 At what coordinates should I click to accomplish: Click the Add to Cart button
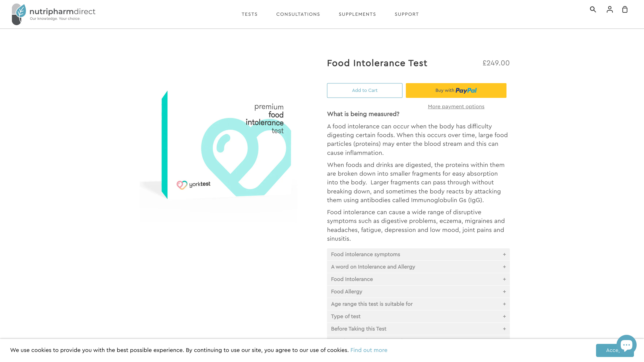coord(364,90)
